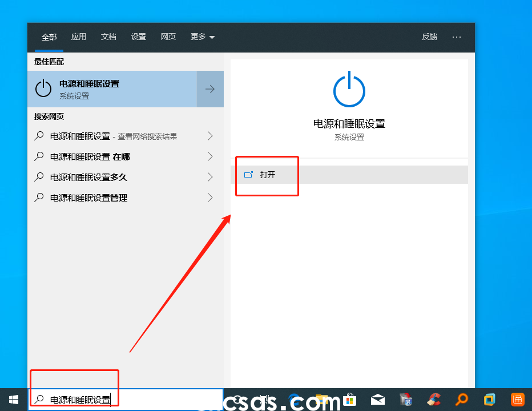Click the '搜索网页' section heading
This screenshot has width=532, height=411.
pyautogui.click(x=49, y=116)
